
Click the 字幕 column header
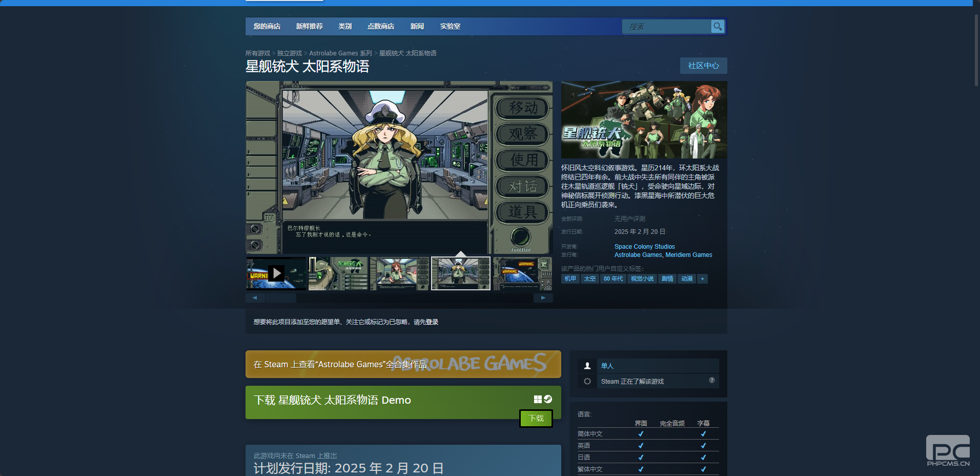pos(703,424)
